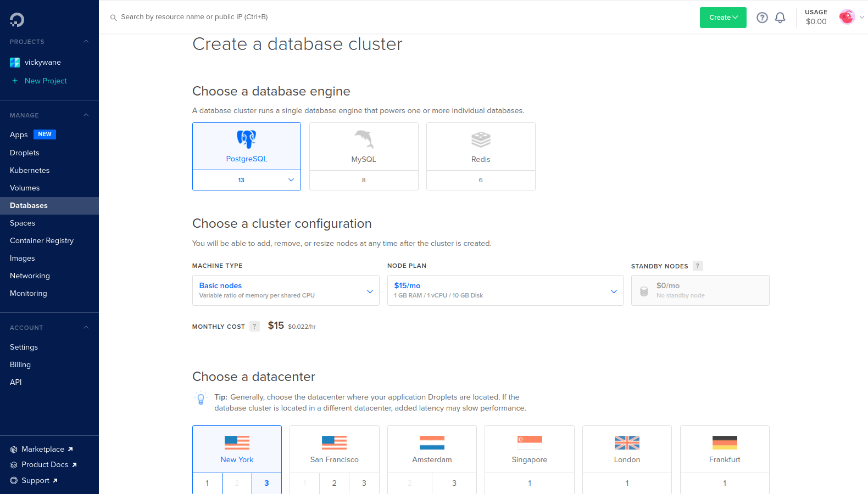Open the Billing page
Viewport: 868px width, 494px height.
(20, 364)
